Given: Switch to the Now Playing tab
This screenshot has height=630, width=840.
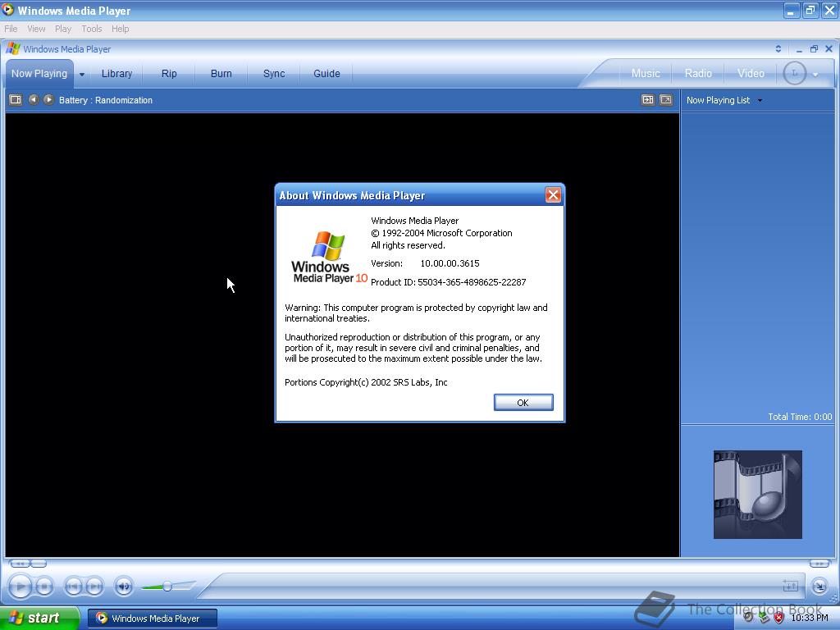Looking at the screenshot, I should tap(39, 74).
